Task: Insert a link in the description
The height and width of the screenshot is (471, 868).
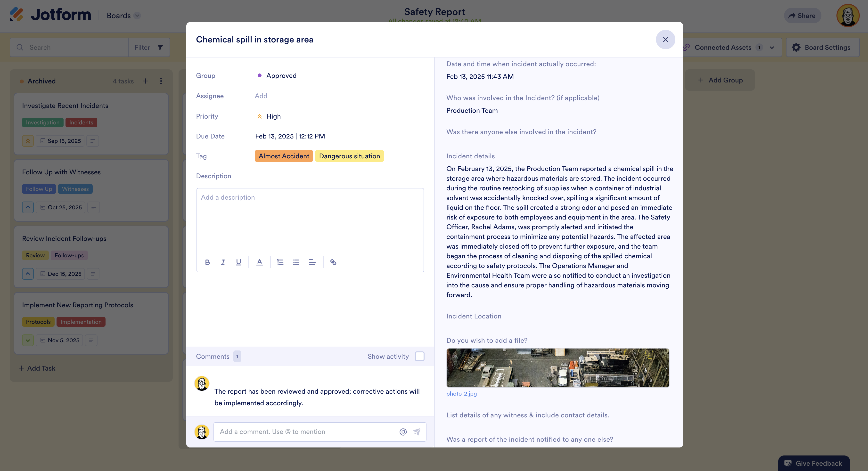Action: click(333, 262)
